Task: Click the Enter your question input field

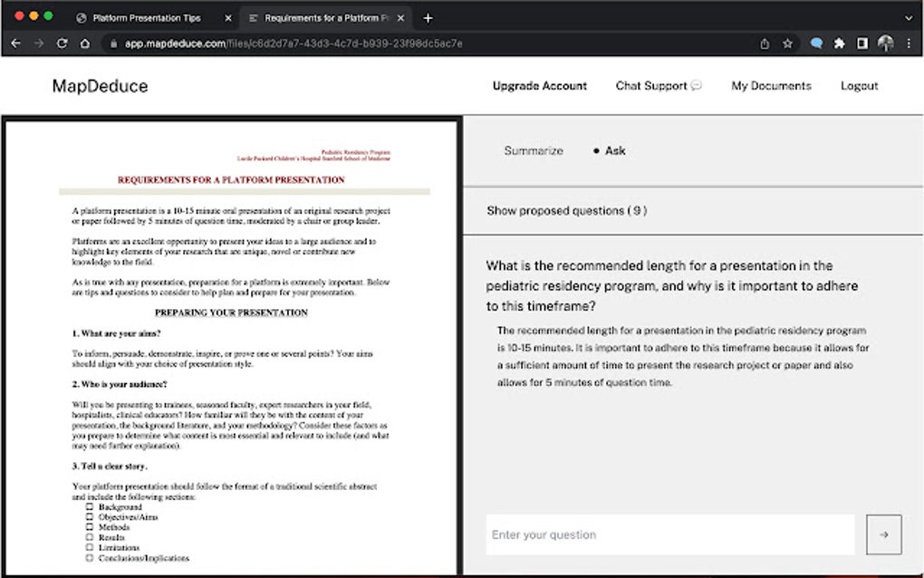Action: 670,535
